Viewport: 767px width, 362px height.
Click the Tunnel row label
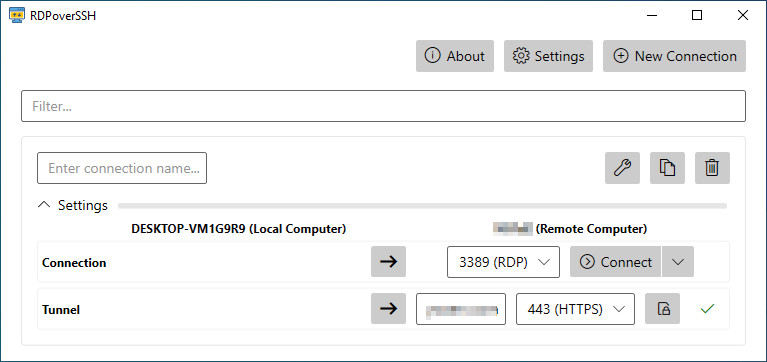(x=61, y=310)
